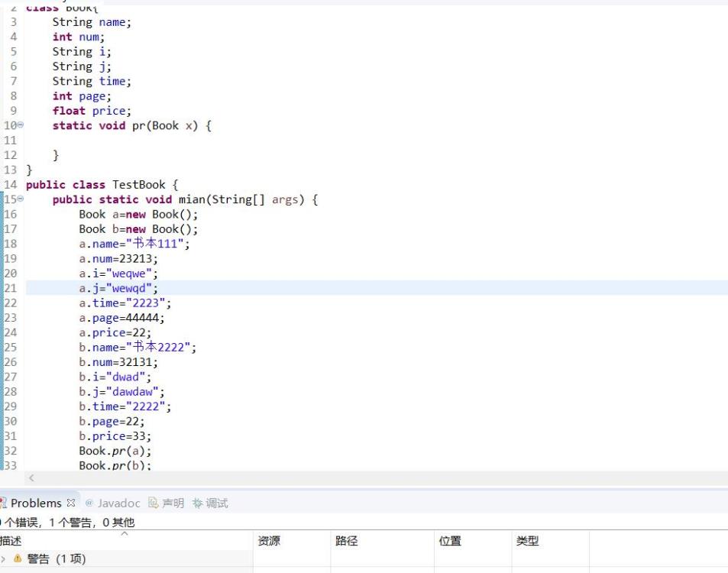Sort by the 描述 column header
728x573 pixels.
[x=11, y=540]
